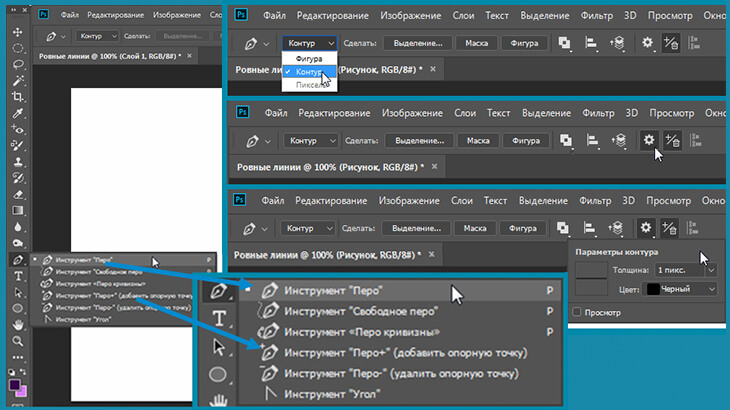Select the Move tool in left toolbar
This screenshot has width=730, height=410.
pos(18,32)
